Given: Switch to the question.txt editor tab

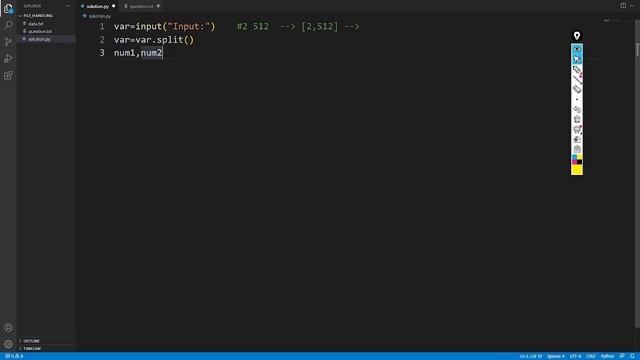Looking at the screenshot, I should tap(141, 6).
